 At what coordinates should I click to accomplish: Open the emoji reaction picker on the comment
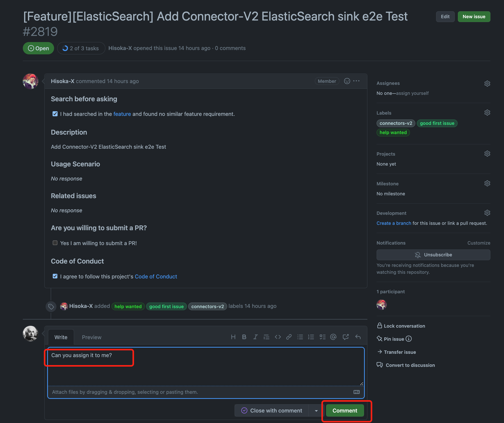click(347, 81)
